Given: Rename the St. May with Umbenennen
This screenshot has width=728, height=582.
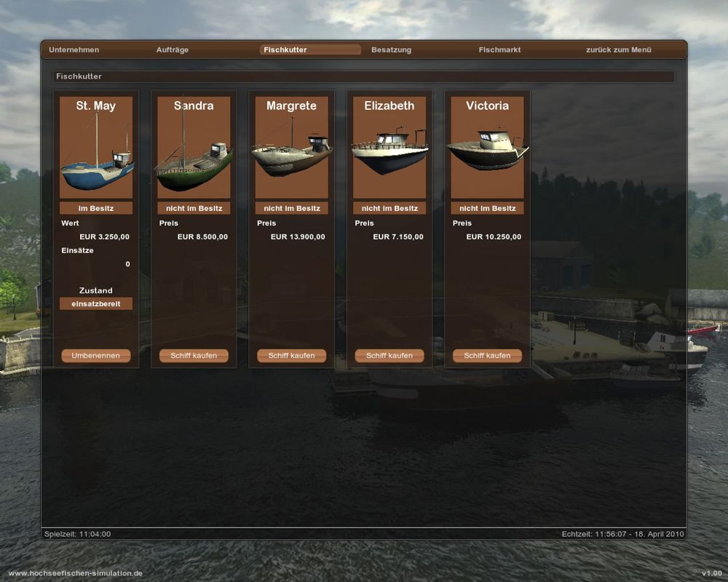Looking at the screenshot, I should (x=96, y=356).
